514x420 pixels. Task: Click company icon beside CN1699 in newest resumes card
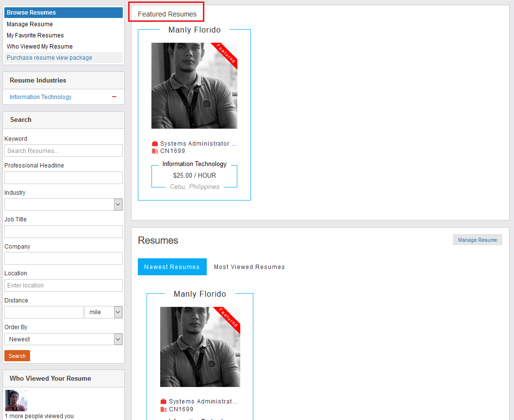coord(163,409)
